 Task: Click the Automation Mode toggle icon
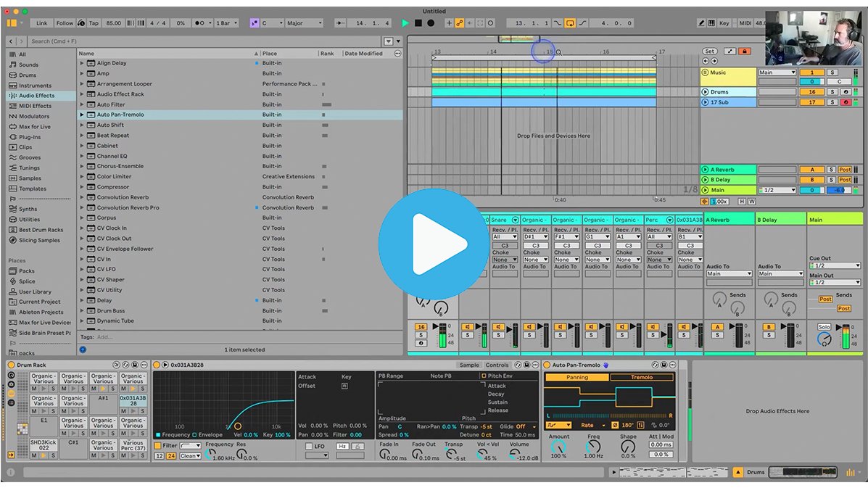tap(730, 51)
